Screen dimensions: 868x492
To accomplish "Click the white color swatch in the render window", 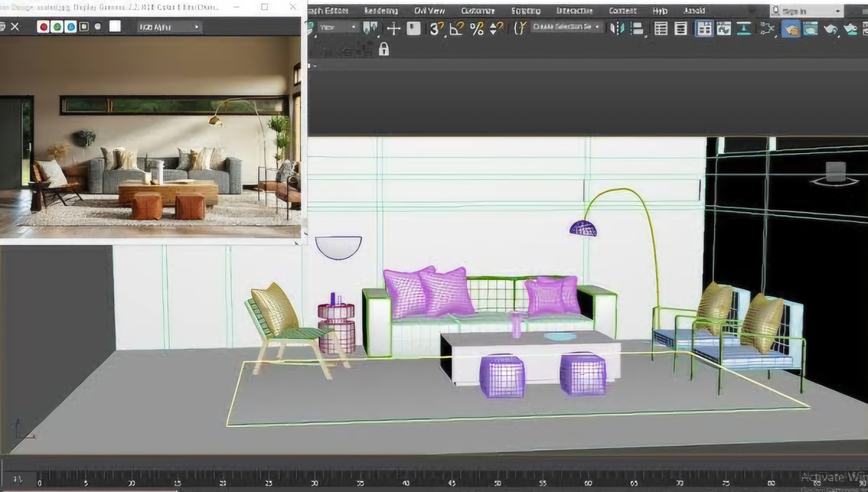I will point(115,26).
